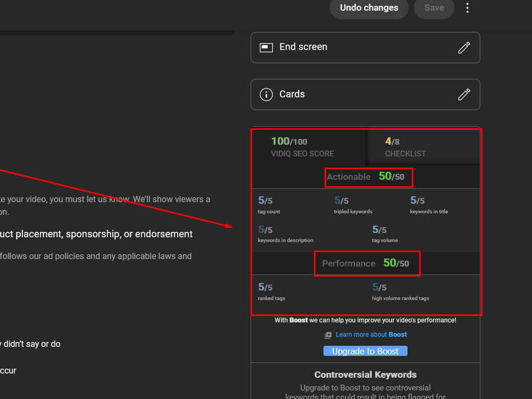Edit Cards with pencil icon

(464, 94)
